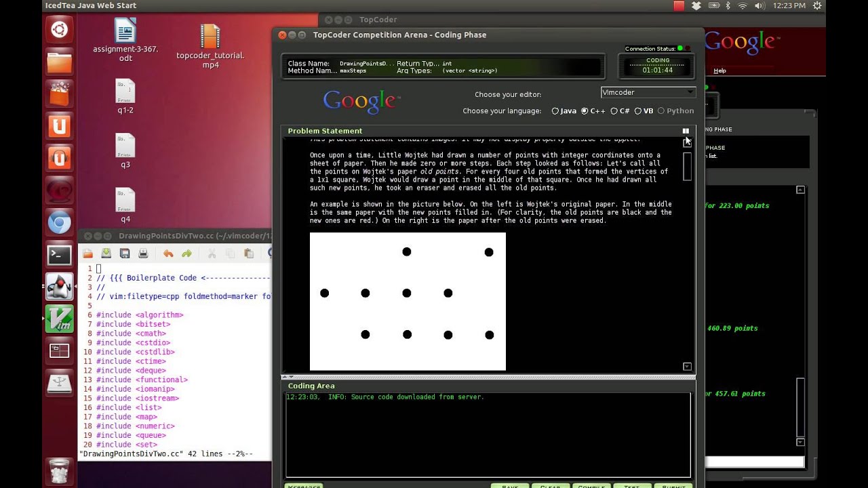The width and height of the screenshot is (868, 488).
Task: Click problem statement scrollbar down arrow
Action: [x=687, y=367]
